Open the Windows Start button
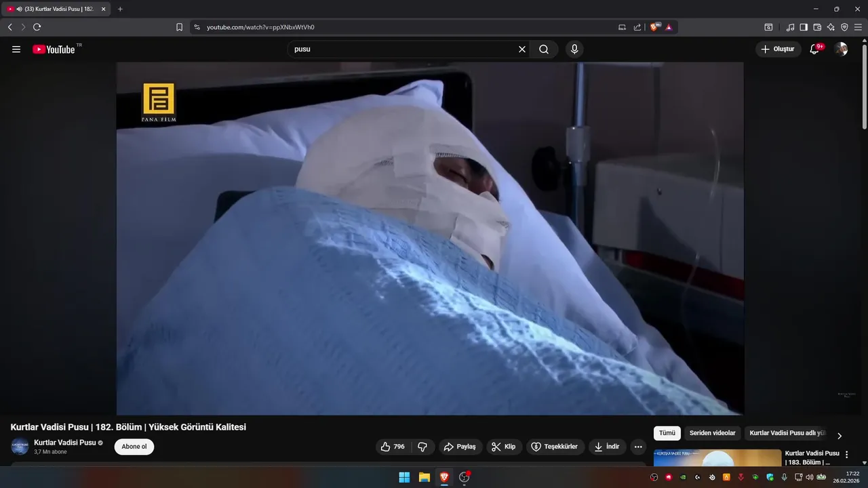The width and height of the screenshot is (868, 488). pos(404,477)
